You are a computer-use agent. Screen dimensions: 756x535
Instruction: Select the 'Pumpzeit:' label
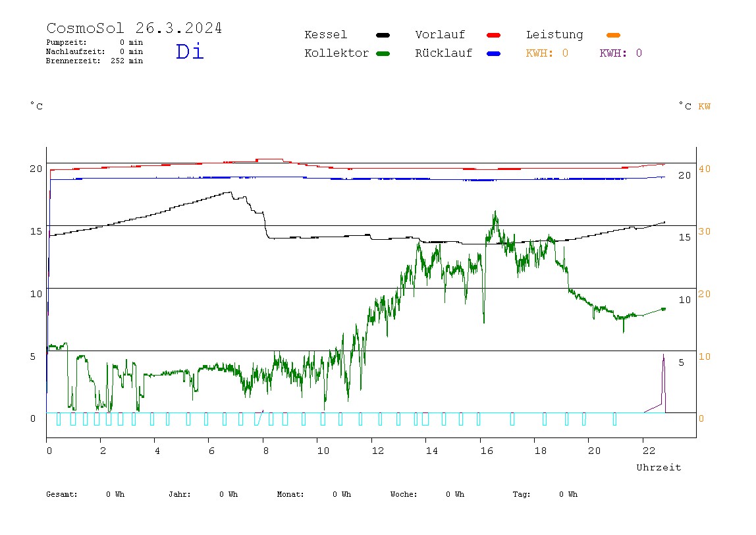coord(67,42)
